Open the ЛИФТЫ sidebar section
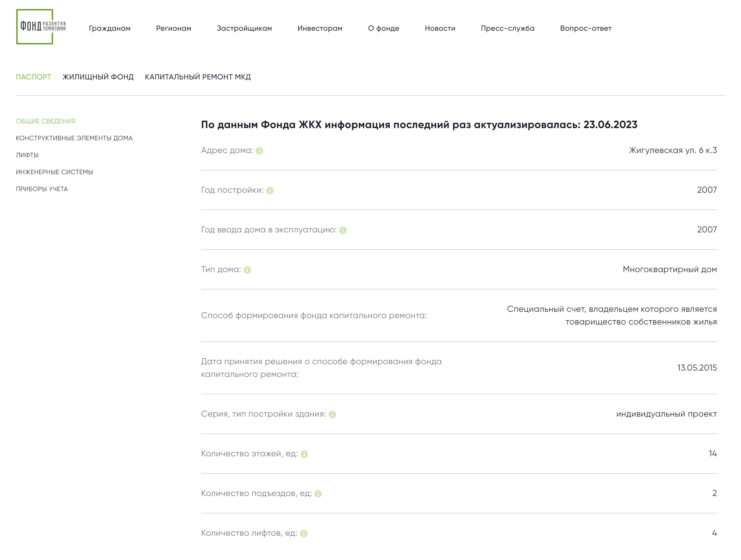 (27, 155)
